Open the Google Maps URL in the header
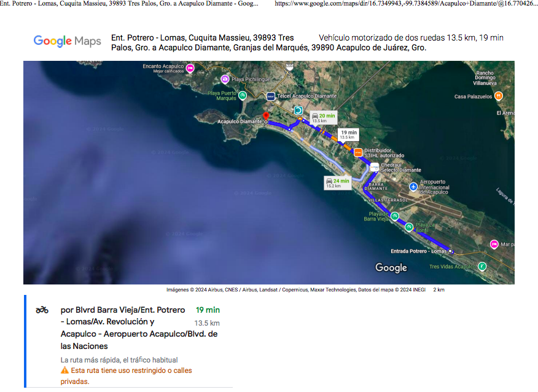 click(x=406, y=4)
